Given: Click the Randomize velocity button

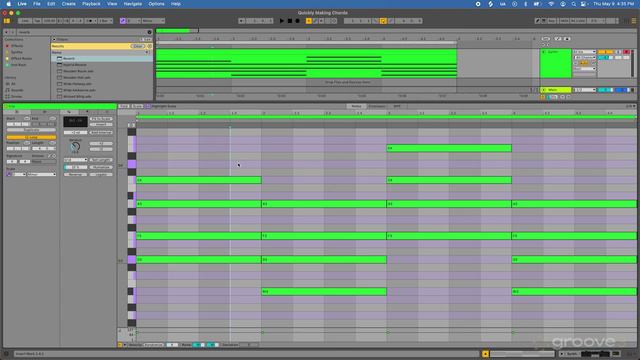Looking at the screenshot, I should [x=153, y=345].
